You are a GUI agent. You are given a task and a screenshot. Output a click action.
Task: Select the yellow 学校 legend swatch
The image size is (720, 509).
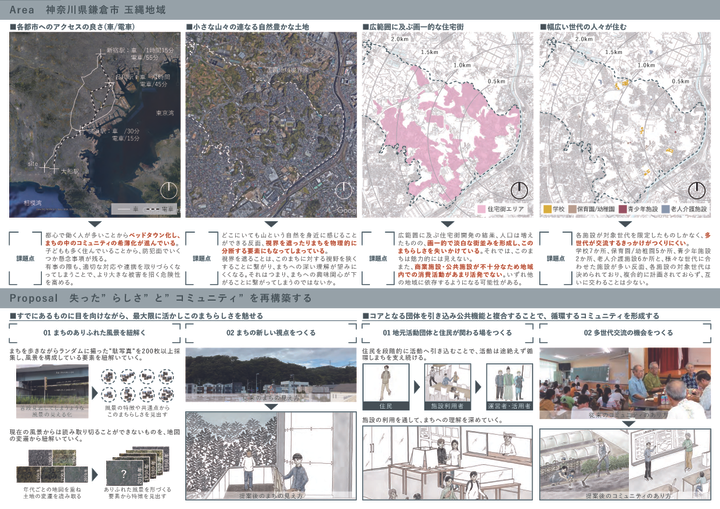click(x=546, y=209)
